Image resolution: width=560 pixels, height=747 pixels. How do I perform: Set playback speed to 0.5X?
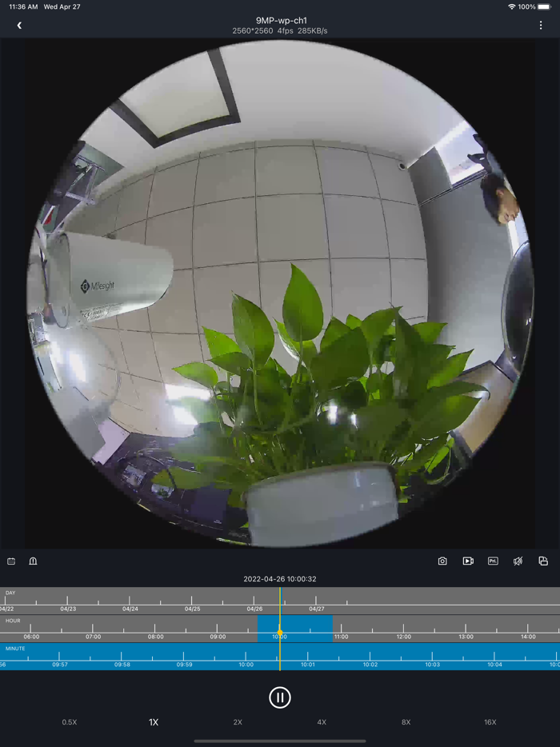[x=69, y=722]
